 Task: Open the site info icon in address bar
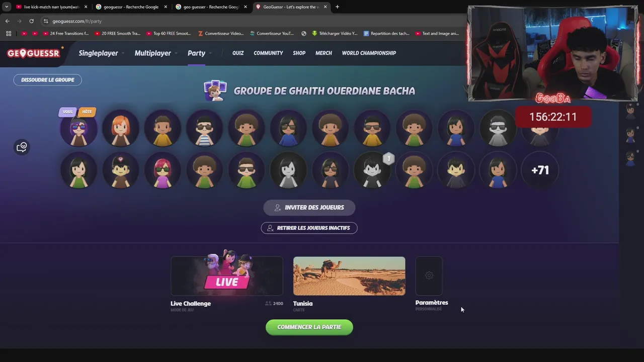coord(46,21)
